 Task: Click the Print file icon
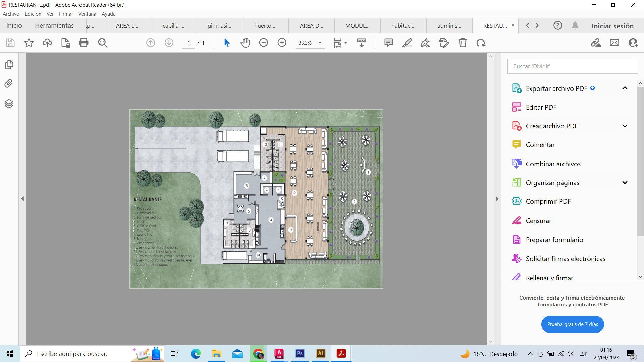pyautogui.click(x=84, y=43)
